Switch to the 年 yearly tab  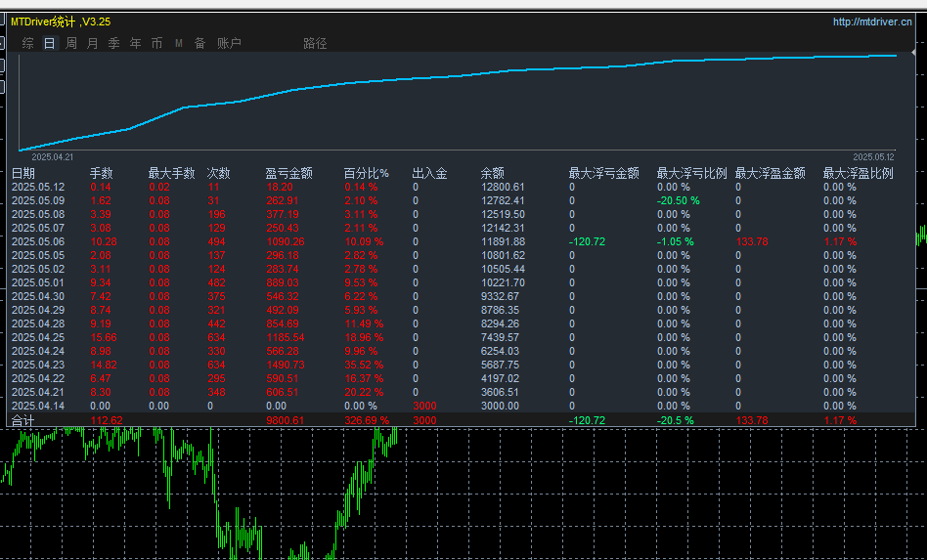coord(135,43)
